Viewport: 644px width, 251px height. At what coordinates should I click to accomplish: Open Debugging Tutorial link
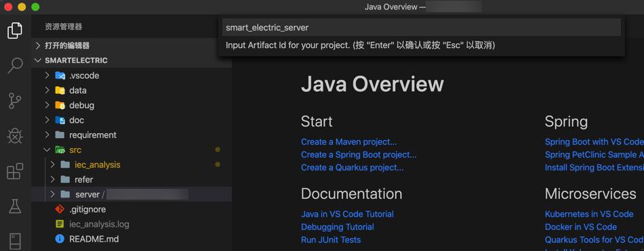click(x=337, y=227)
